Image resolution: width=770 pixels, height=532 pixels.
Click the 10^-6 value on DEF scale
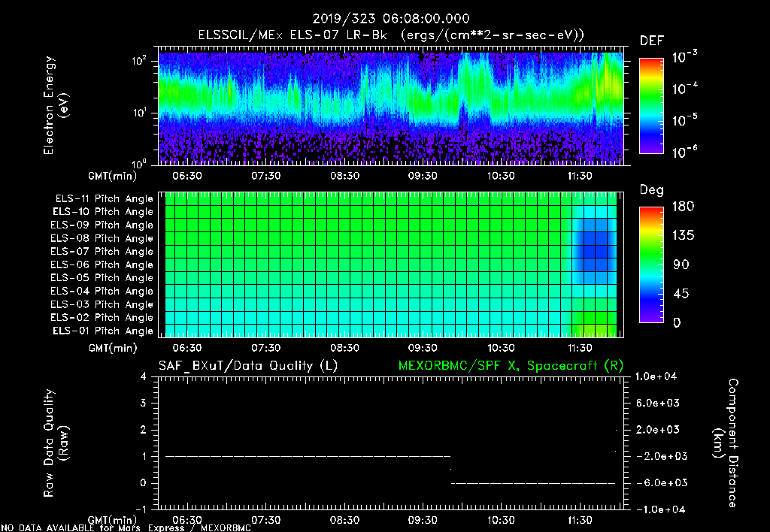click(x=684, y=152)
